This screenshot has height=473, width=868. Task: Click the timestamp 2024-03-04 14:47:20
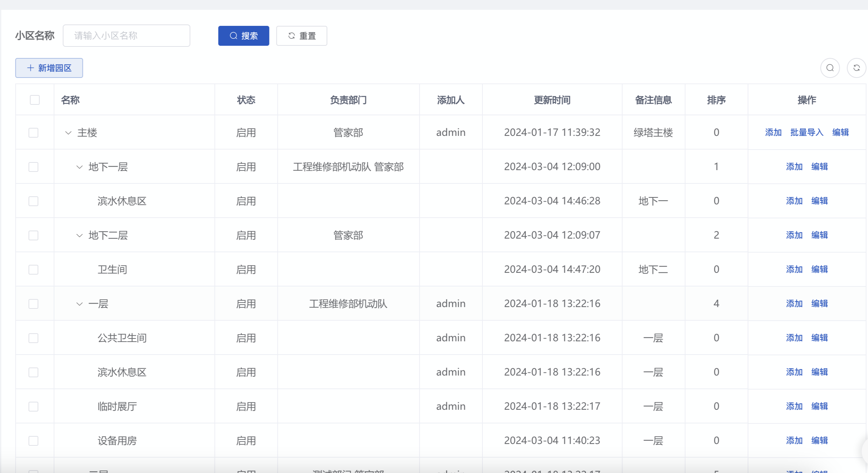click(552, 269)
